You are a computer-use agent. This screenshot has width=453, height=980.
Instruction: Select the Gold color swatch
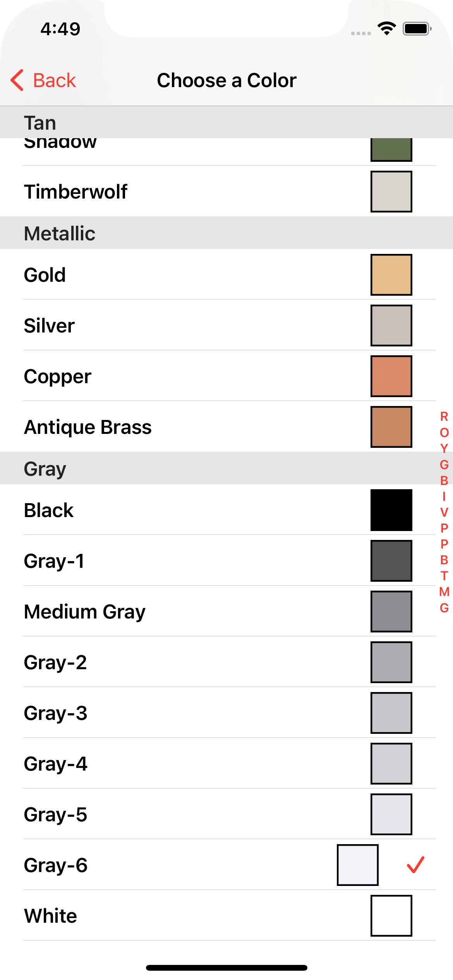[x=391, y=275]
